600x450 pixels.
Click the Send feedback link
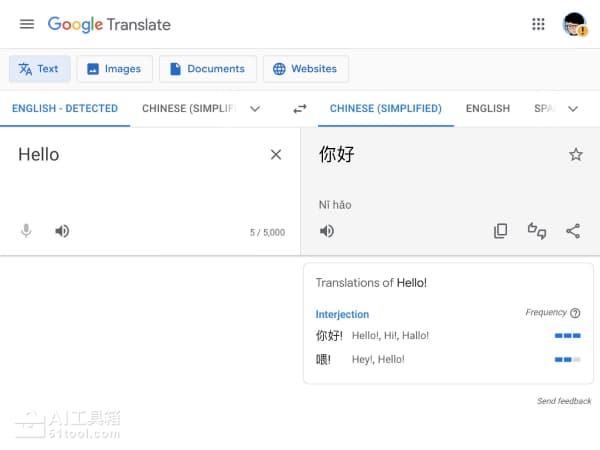click(x=564, y=401)
